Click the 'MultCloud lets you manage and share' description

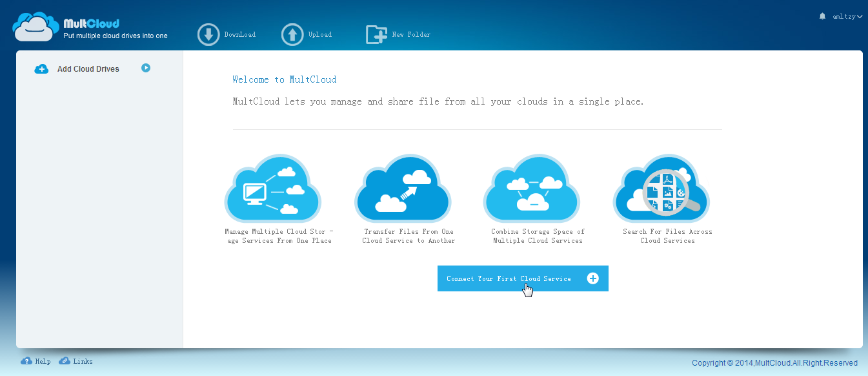click(x=438, y=101)
